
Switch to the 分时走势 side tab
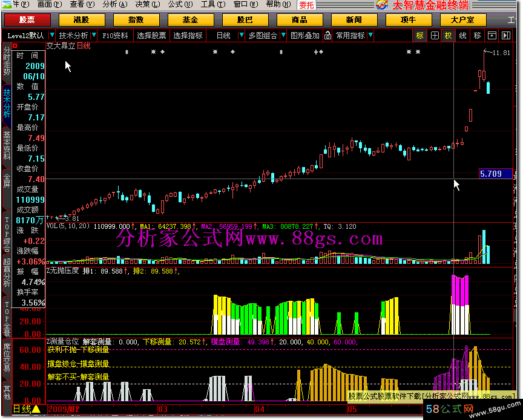(x=7, y=61)
